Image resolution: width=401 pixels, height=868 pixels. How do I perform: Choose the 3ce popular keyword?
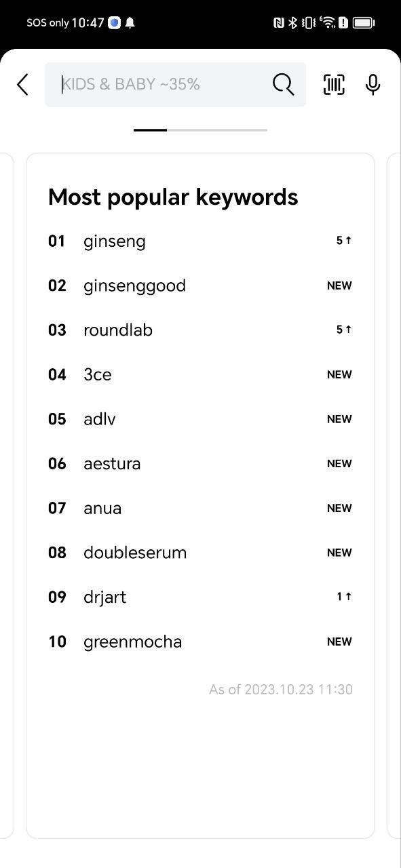[x=97, y=374]
